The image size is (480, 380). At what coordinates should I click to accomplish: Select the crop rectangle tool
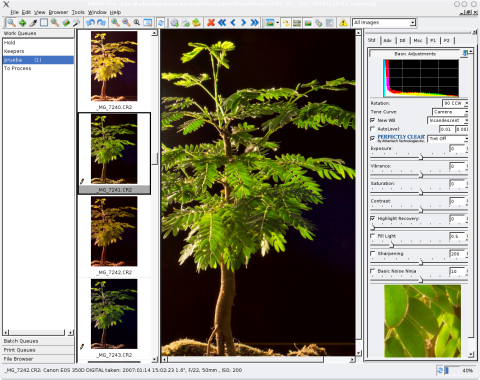click(44, 23)
